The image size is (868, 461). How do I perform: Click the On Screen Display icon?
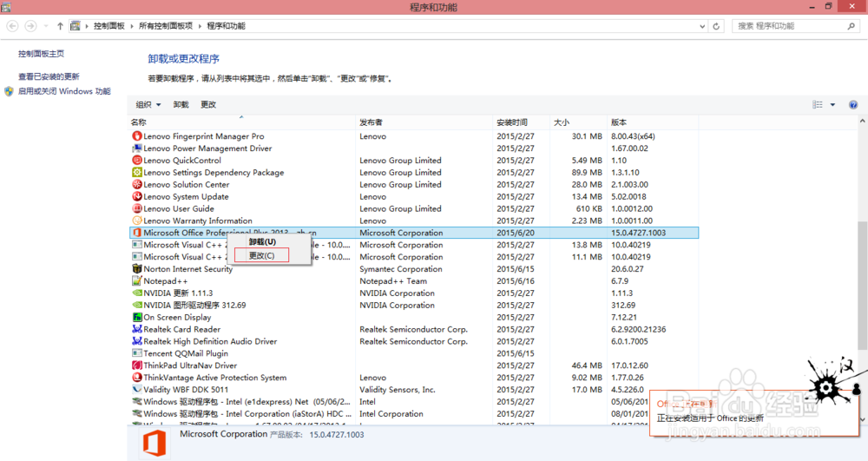tap(137, 317)
